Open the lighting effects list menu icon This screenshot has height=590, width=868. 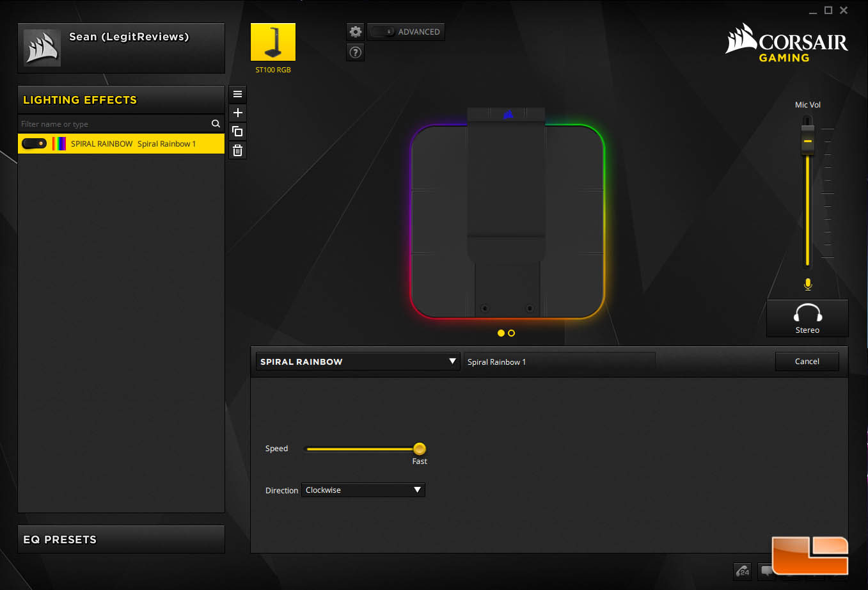point(237,94)
